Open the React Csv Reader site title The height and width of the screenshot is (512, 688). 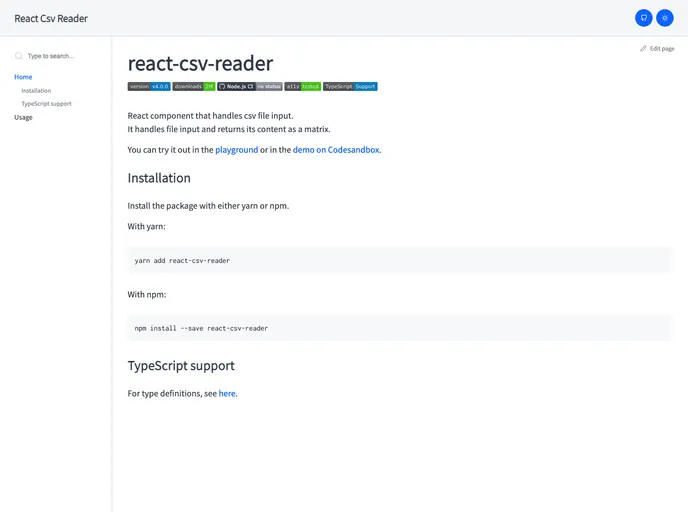(x=51, y=18)
